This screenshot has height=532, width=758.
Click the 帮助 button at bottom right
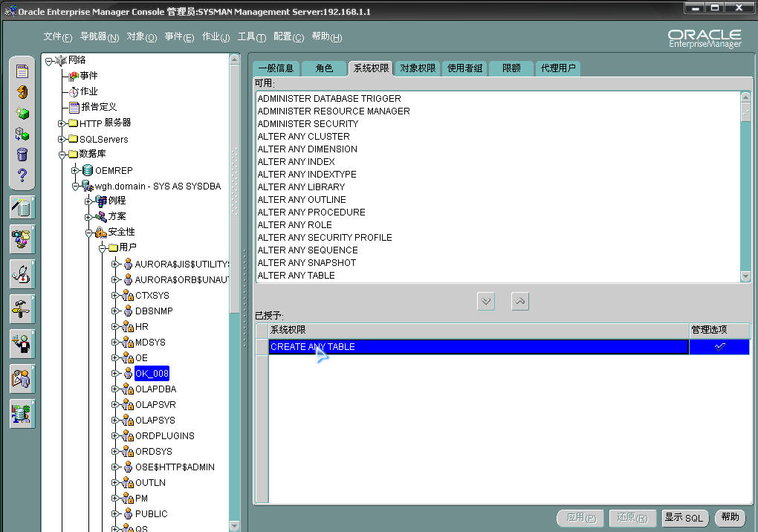[x=730, y=517]
